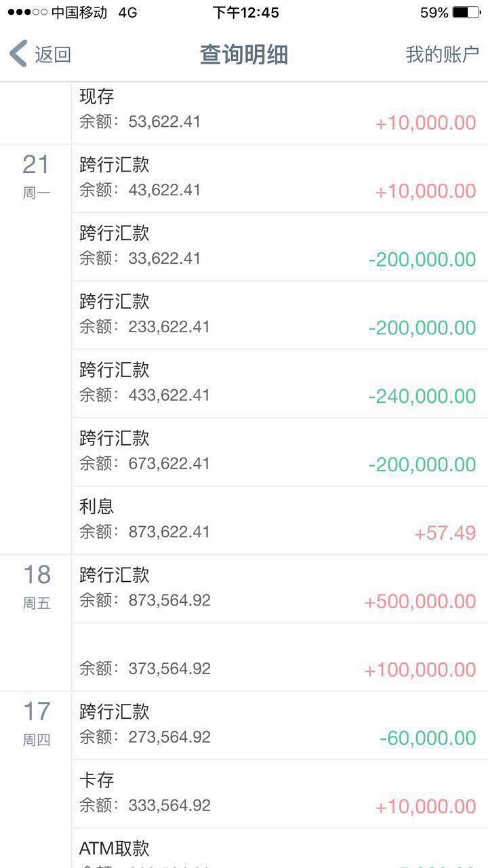Tap the battery icon in status bar
Screen dimensions: 488x868
[x=466, y=12]
